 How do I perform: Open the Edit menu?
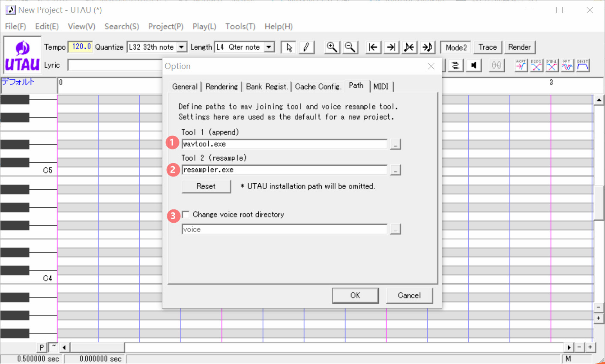(x=47, y=27)
